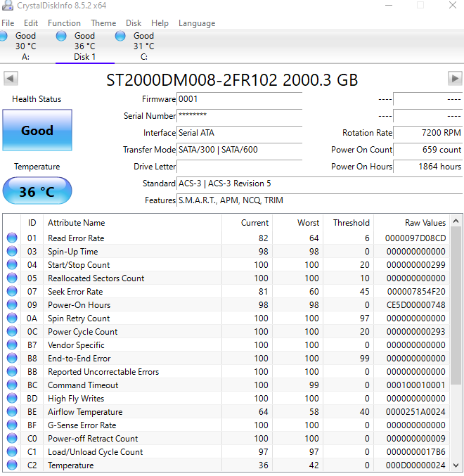Click the Good health status button
The image size is (464, 476).
pos(37,130)
